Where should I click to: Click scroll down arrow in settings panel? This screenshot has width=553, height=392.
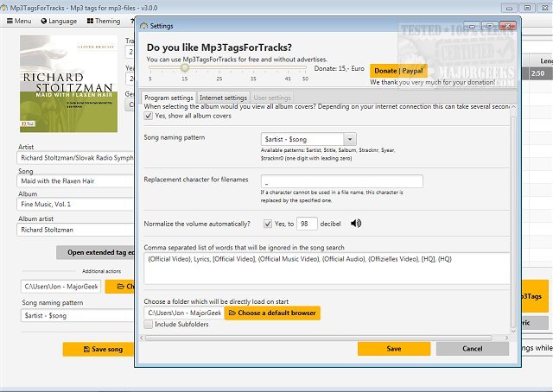513,331
